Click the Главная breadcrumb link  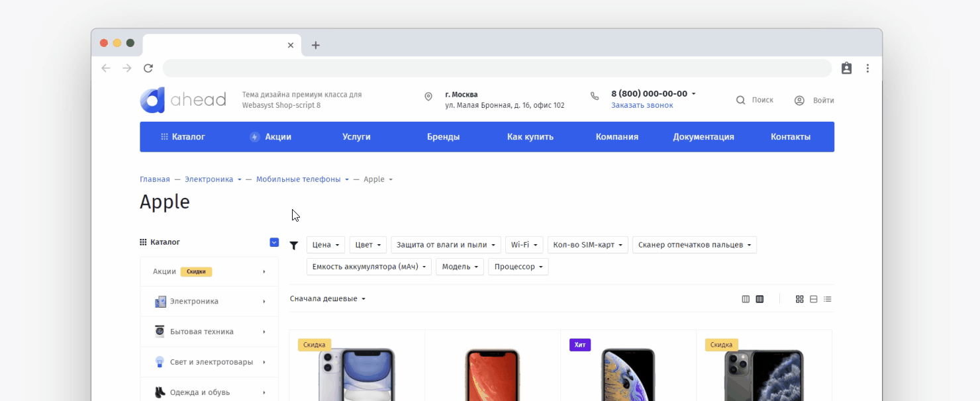click(x=155, y=179)
